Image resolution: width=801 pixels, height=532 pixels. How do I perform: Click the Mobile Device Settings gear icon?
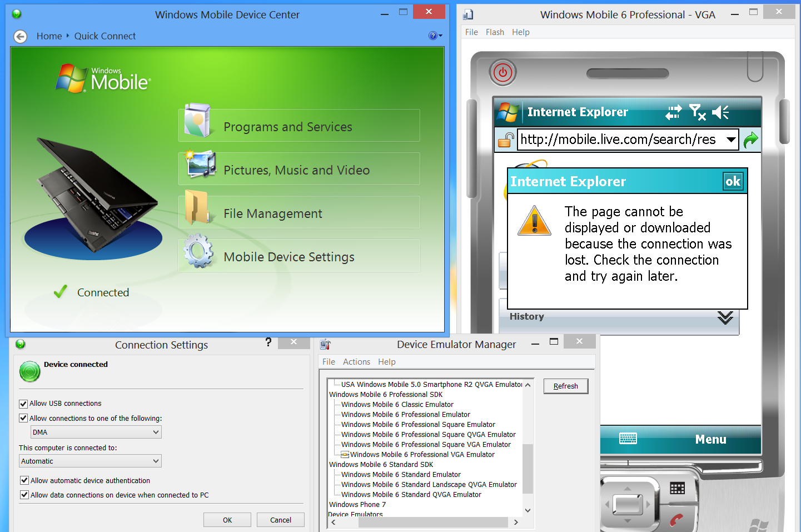[x=198, y=251]
